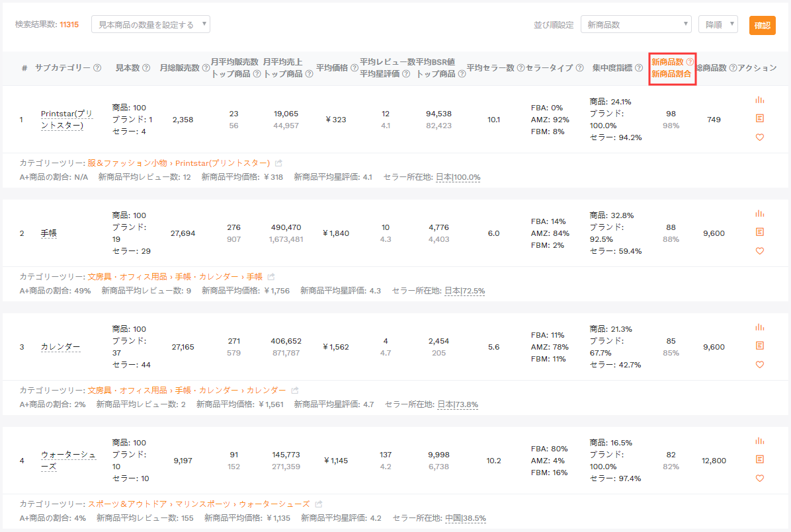Open the 手帳 subcategory link
The image size is (791, 532).
click(48, 233)
